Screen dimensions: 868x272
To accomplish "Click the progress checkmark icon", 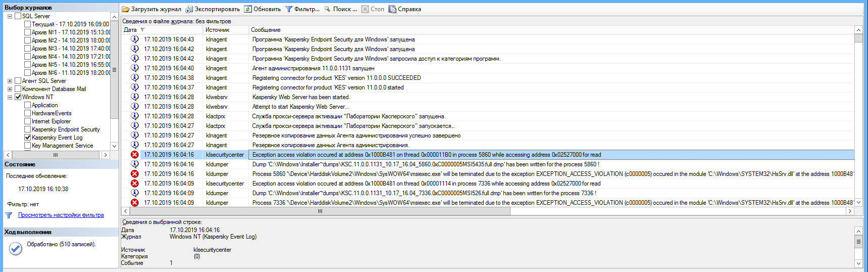I will click(x=16, y=248).
